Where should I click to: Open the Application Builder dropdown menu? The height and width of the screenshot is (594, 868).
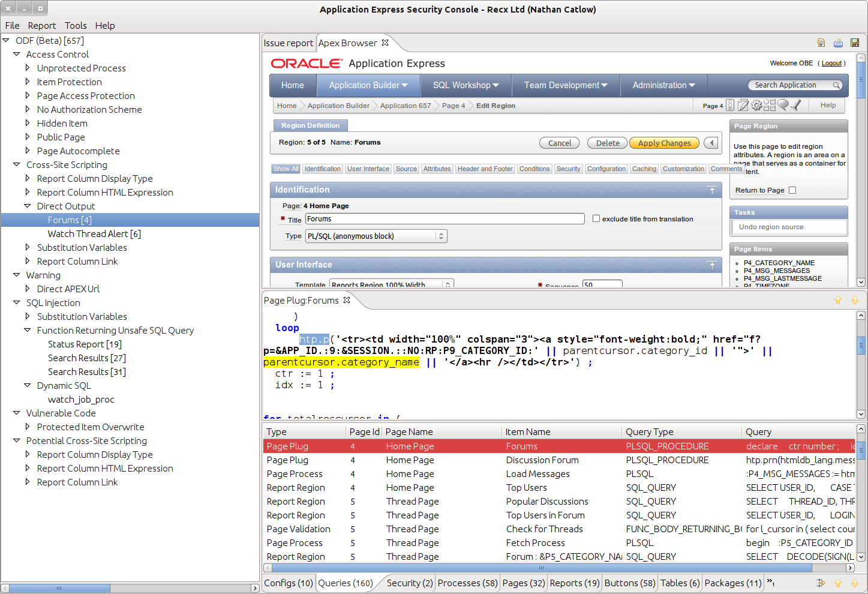click(x=368, y=85)
